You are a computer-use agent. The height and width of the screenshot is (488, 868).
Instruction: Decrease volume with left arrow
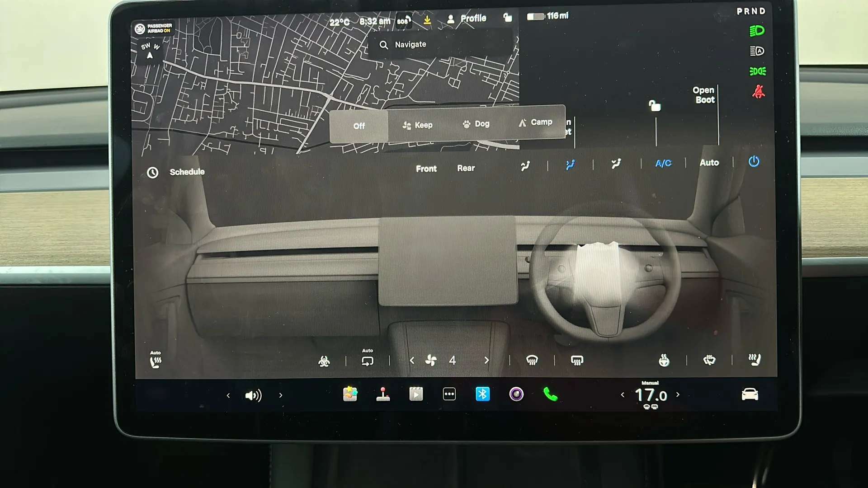[x=228, y=396]
